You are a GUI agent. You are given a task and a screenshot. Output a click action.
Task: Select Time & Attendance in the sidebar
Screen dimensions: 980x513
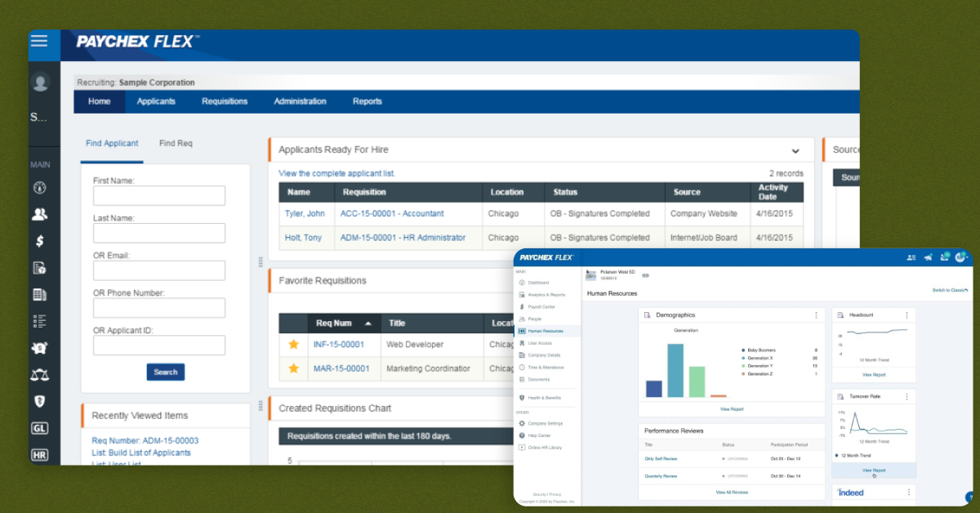pos(547,368)
